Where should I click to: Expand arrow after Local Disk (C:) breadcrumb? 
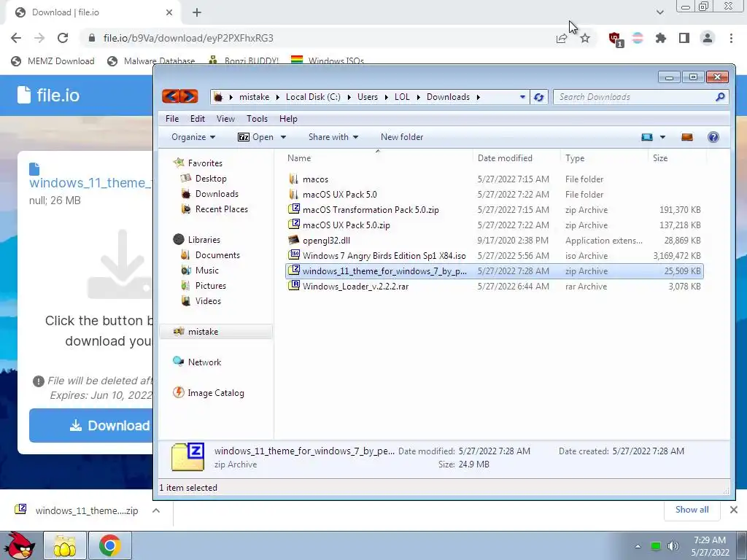349,97
